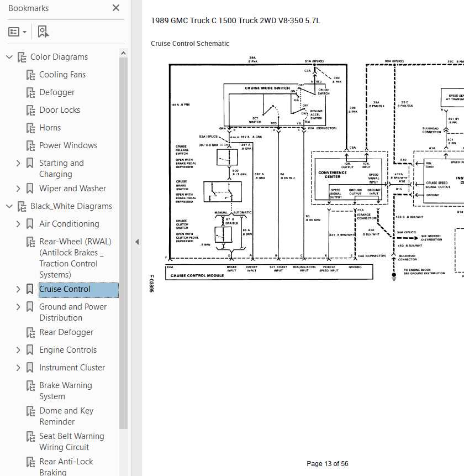Click the Horns bookmark icon
This screenshot has width=464, height=476.
pos(30,128)
